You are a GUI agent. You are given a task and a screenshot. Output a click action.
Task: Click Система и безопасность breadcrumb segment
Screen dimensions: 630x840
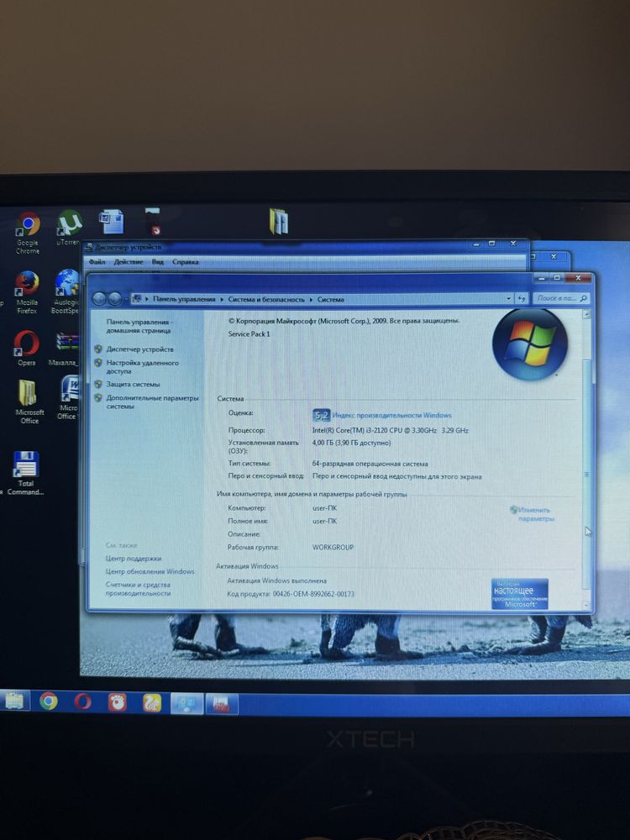(266, 300)
